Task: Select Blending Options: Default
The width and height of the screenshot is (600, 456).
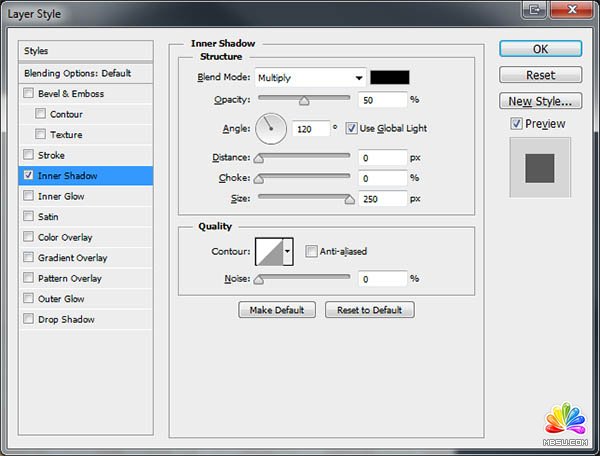Action: click(86, 73)
